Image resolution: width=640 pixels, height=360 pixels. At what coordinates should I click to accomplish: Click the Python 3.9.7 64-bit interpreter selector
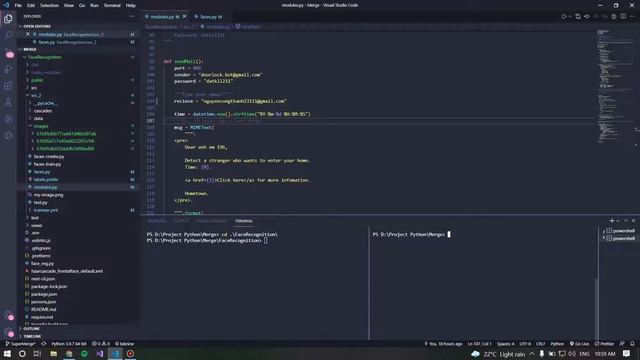click(69, 344)
